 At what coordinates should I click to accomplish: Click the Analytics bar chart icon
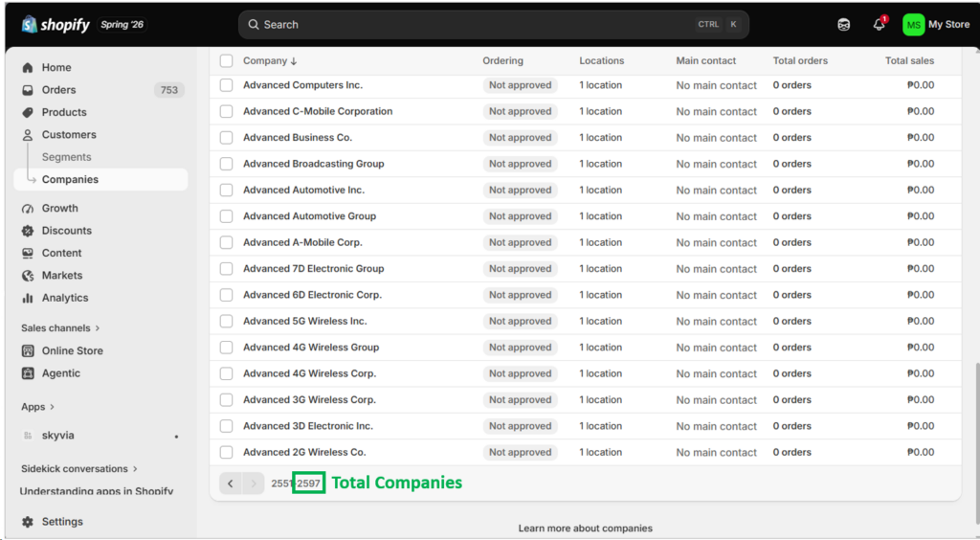28,298
